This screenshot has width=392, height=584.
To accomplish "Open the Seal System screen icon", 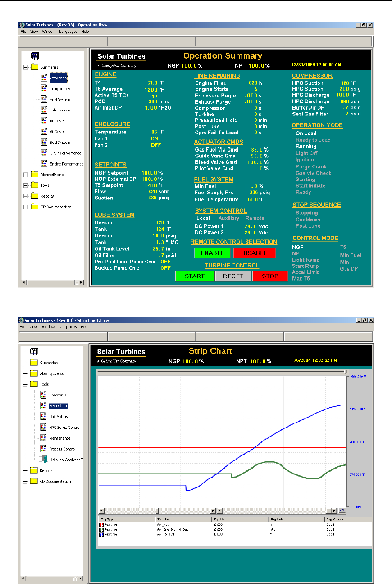I will point(44,143).
